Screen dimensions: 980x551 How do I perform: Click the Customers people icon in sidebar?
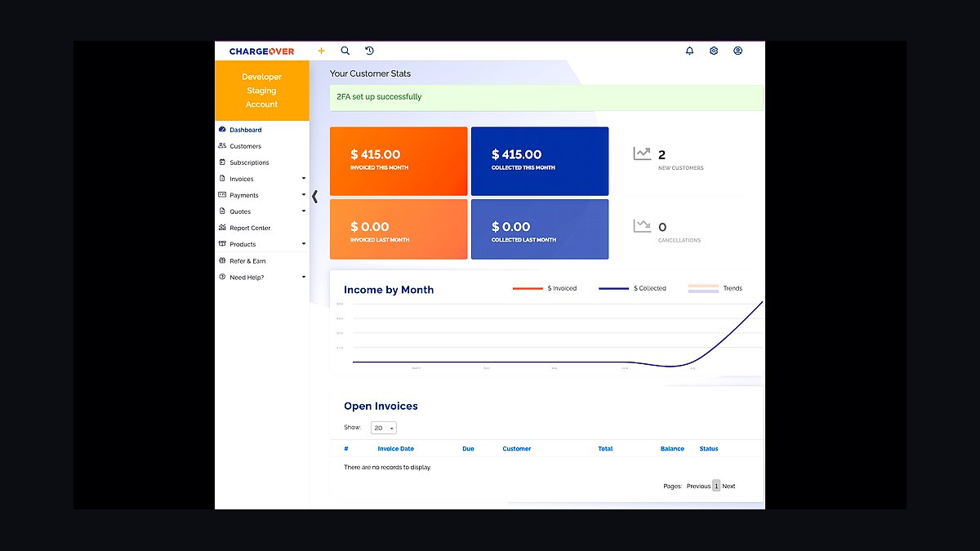click(x=222, y=146)
